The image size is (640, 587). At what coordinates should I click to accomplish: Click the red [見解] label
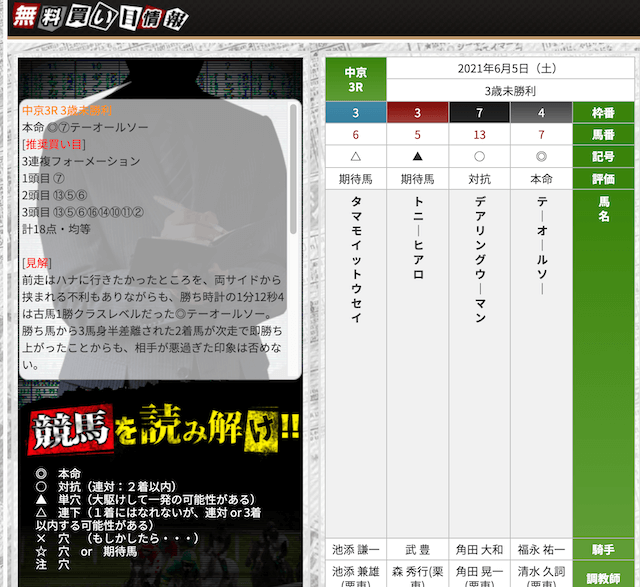point(37,263)
